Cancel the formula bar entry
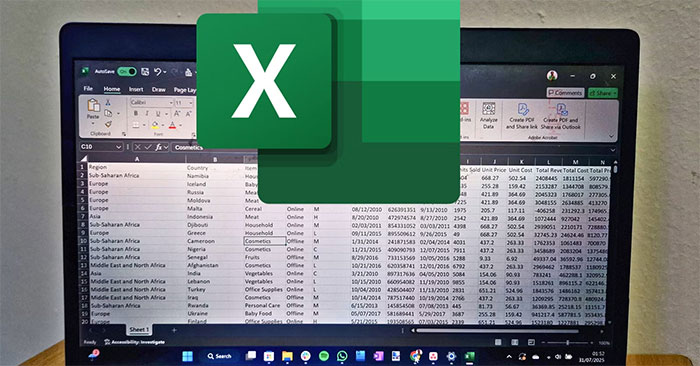Screen dimensions: 700x366 click(138, 147)
